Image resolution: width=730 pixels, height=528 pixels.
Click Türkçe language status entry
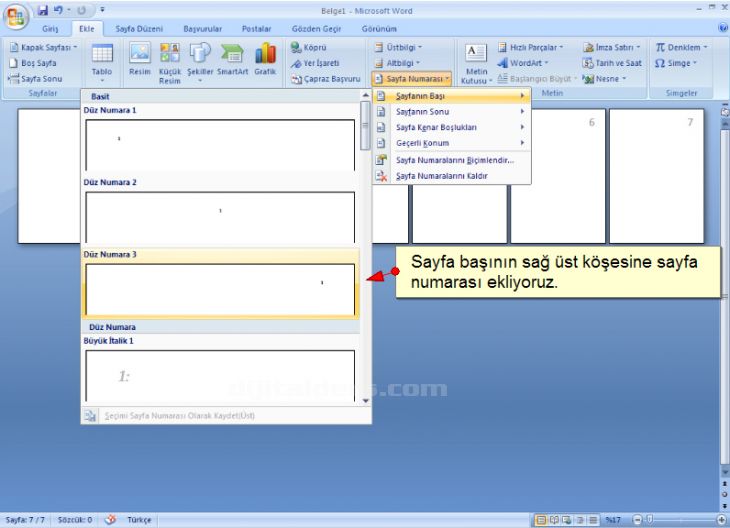(139, 520)
